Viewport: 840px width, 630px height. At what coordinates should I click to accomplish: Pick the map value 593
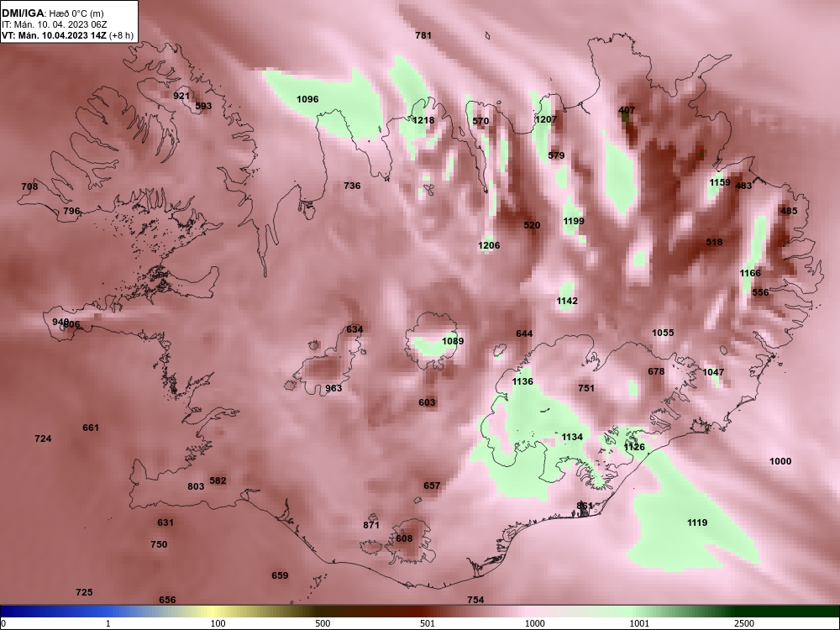tap(203, 106)
